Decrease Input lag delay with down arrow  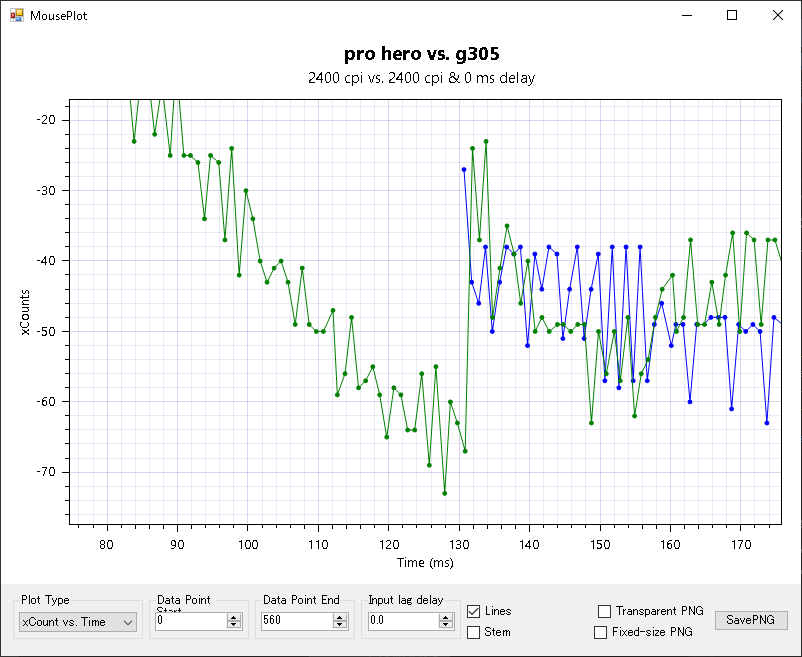pyautogui.click(x=445, y=625)
